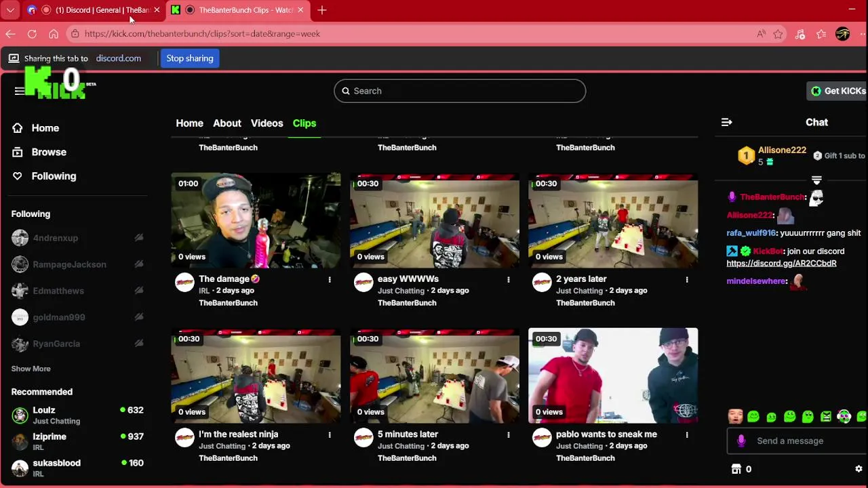
Task: Click the browser address bar URL
Action: [202, 34]
